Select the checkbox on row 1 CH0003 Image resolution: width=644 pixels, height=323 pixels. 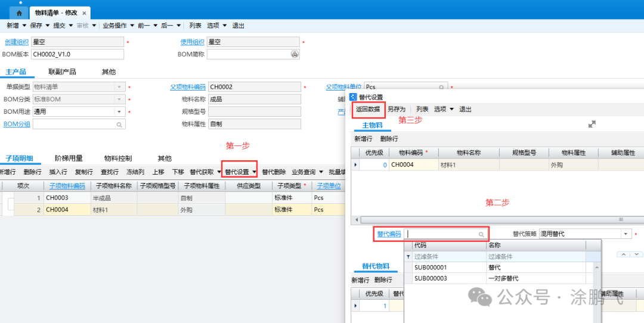[10, 198]
